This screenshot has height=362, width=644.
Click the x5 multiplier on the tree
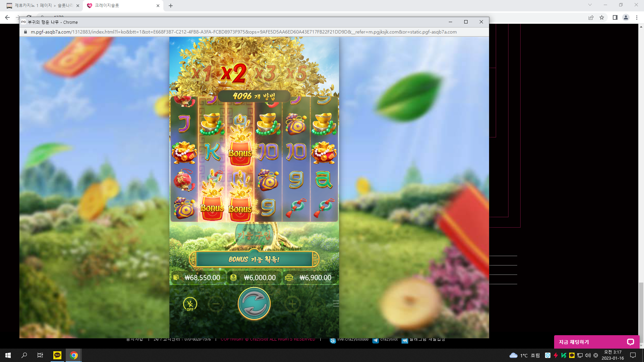pos(296,73)
